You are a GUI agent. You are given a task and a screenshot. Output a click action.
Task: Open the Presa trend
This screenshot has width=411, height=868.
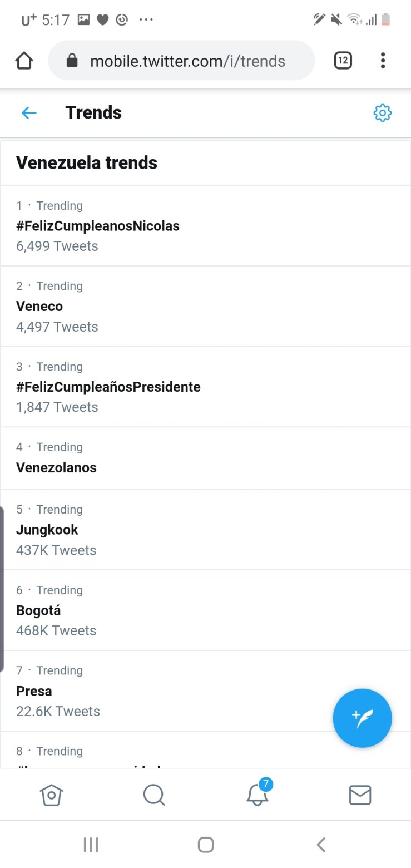pyautogui.click(x=34, y=691)
